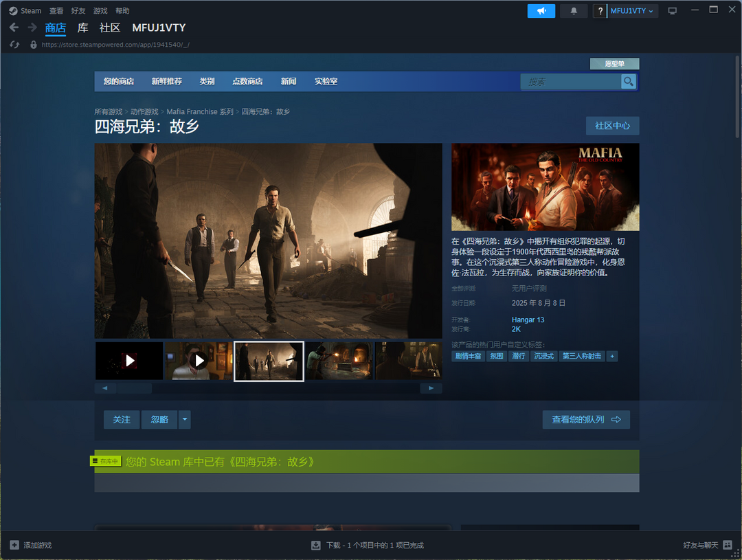742x560 pixels.
Task: Open the Steam menu
Action: (x=31, y=11)
